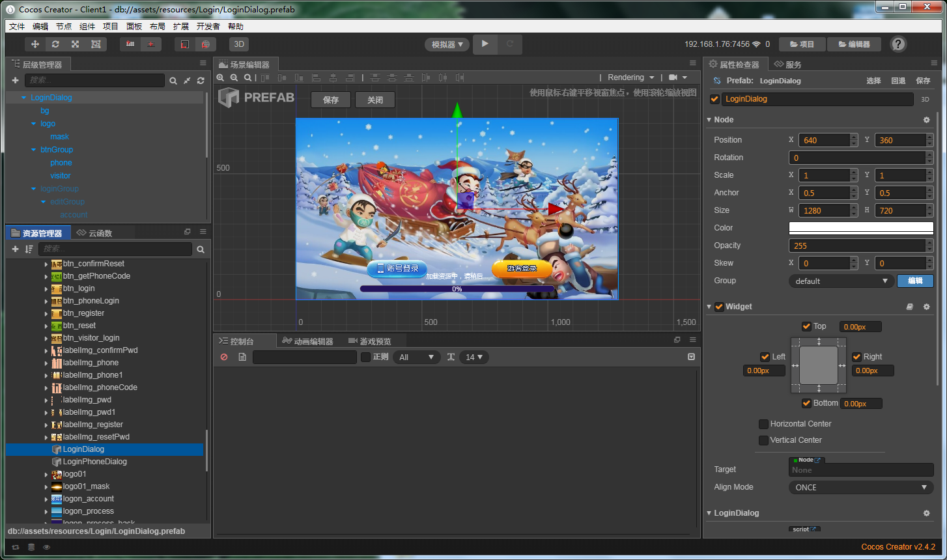Collapse the btnGroup node in hierarchy
The image size is (947, 560).
pos(34,150)
